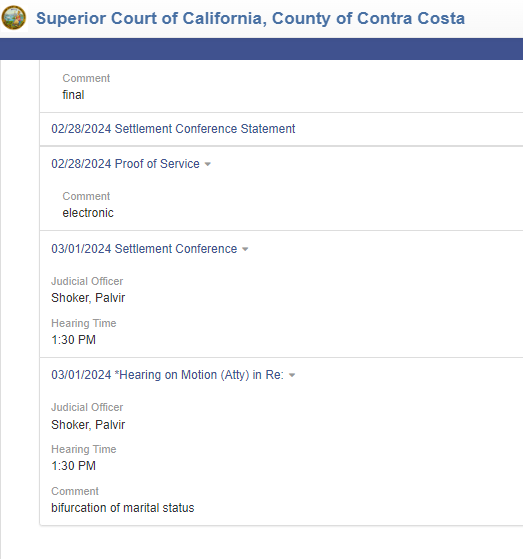The width and height of the screenshot is (523, 559).
Task: Click the 03/01/2024 Settlement Conference heading
Action: coord(144,248)
